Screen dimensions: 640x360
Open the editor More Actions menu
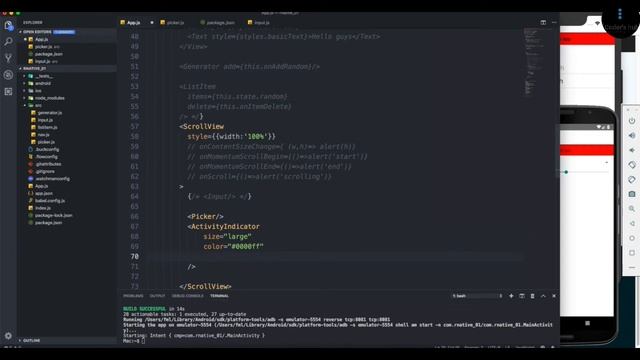(554, 22)
